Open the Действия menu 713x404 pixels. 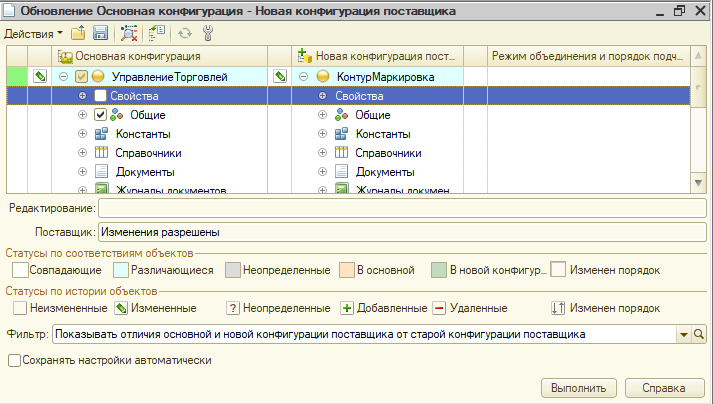[33, 34]
